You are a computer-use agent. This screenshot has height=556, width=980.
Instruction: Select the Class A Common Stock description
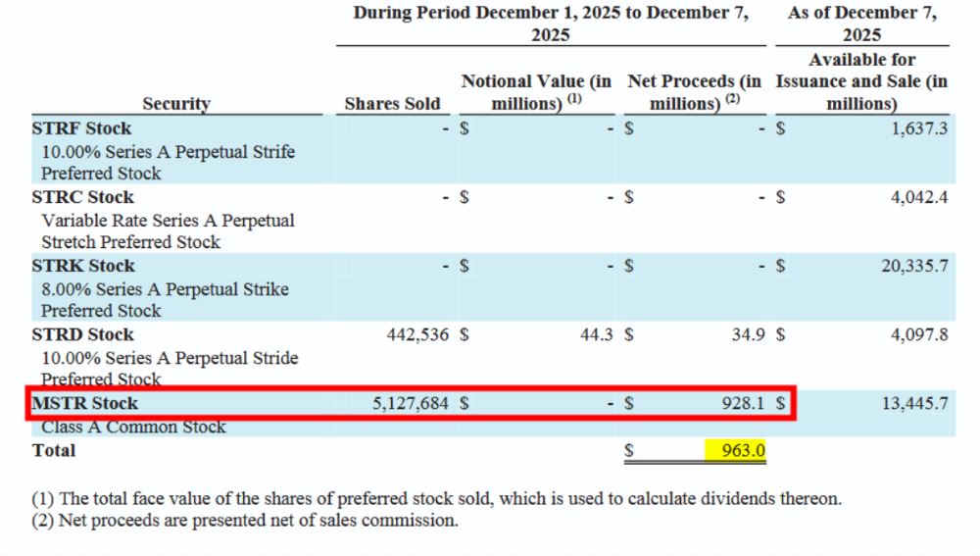[133, 428]
